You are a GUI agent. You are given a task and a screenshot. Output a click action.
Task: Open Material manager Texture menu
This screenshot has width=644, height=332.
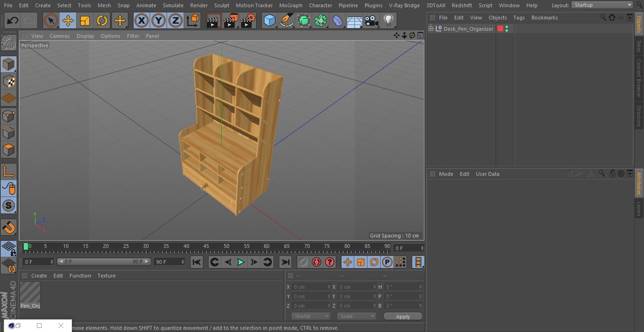click(x=106, y=275)
